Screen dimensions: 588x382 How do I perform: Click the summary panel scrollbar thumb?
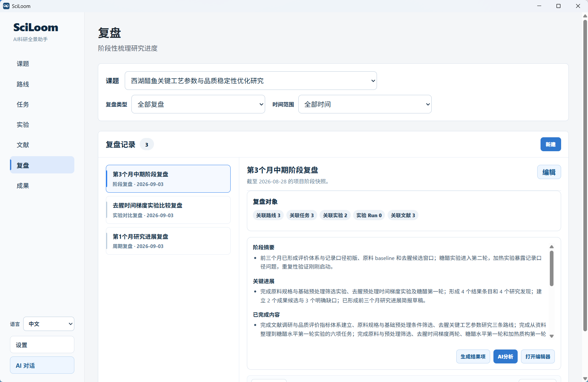(551, 268)
